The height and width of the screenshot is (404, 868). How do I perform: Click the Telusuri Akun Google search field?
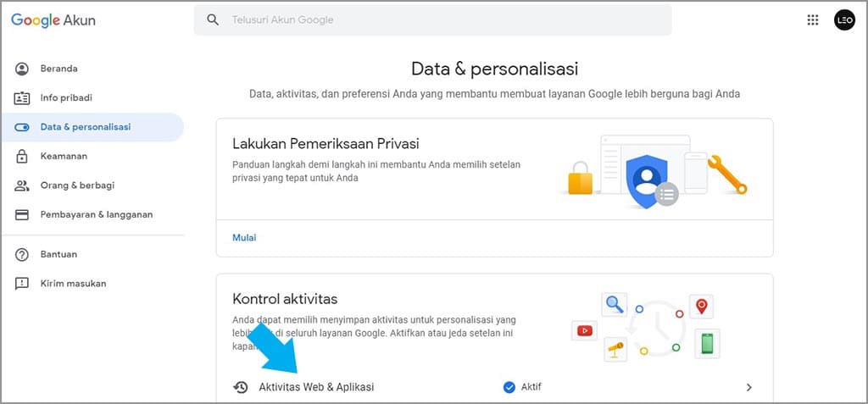pos(441,20)
